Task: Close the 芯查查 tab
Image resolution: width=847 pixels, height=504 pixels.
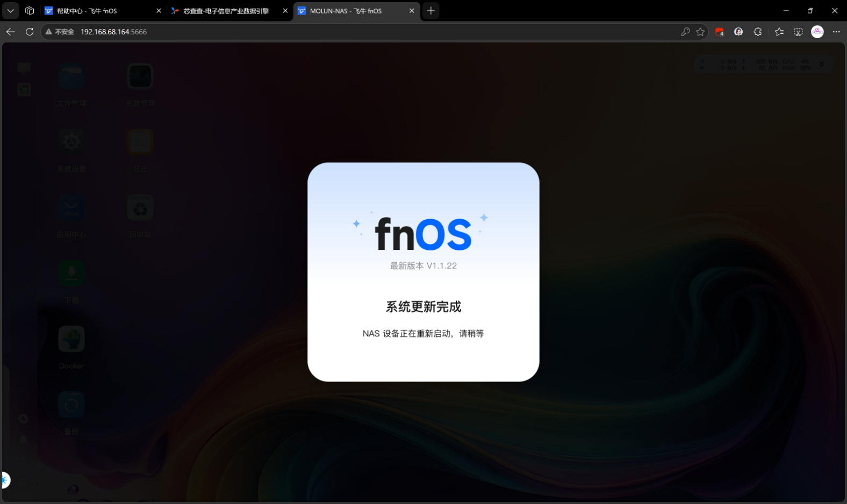Action: [285, 11]
